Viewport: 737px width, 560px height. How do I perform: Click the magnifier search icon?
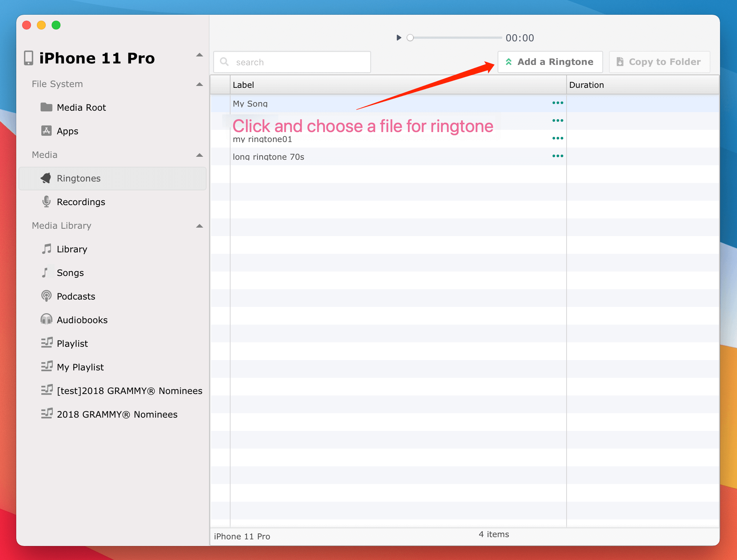point(224,62)
